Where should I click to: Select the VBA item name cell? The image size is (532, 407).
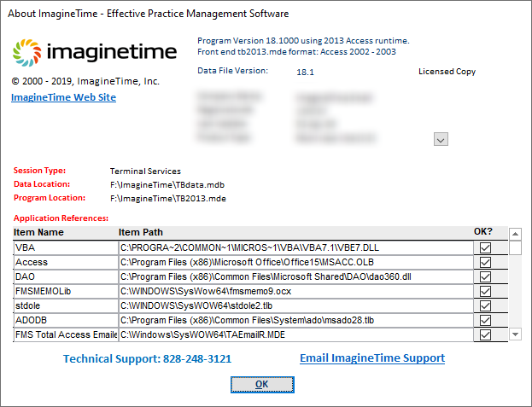66,247
